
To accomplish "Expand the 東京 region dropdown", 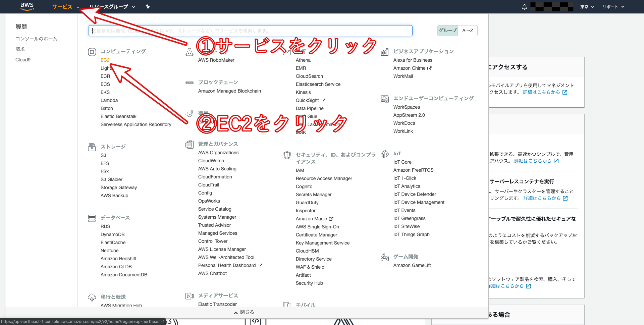I will [x=587, y=7].
